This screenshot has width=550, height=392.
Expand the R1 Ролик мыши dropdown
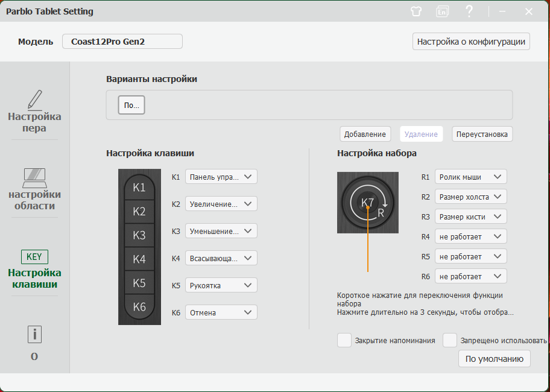pos(470,177)
